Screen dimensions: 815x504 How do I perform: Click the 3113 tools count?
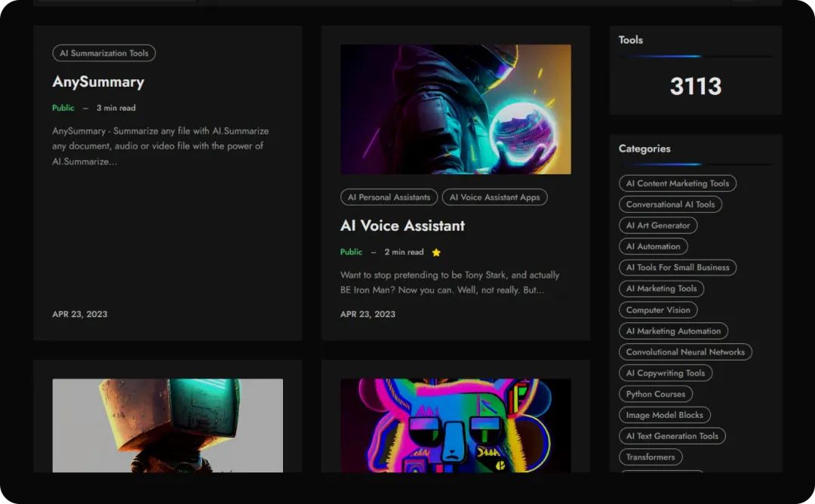coord(696,87)
